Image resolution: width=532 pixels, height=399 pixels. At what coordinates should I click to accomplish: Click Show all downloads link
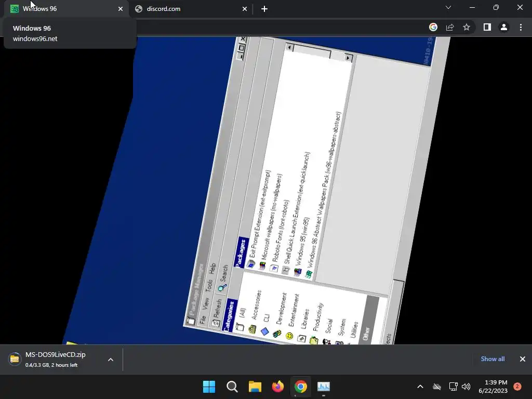tap(493, 359)
